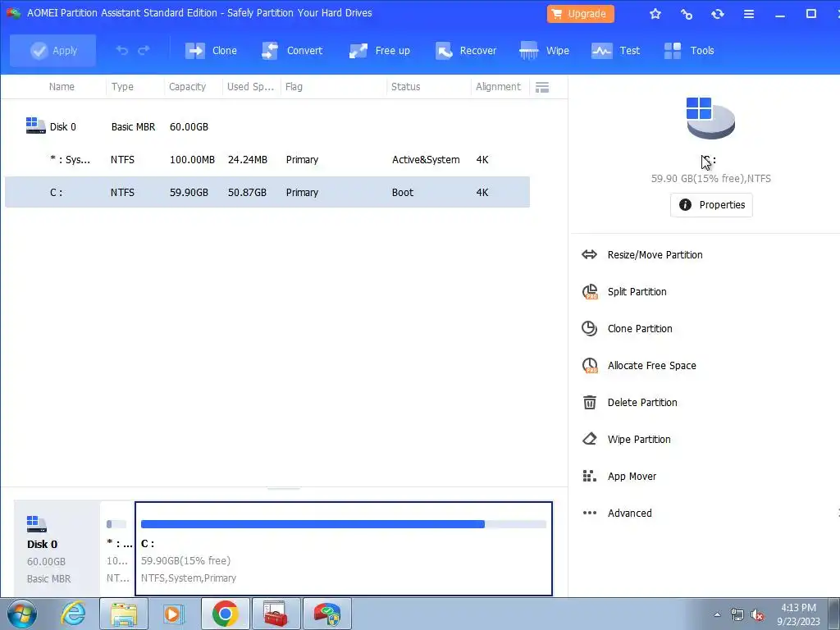Sort by the Status column header

pos(405,86)
